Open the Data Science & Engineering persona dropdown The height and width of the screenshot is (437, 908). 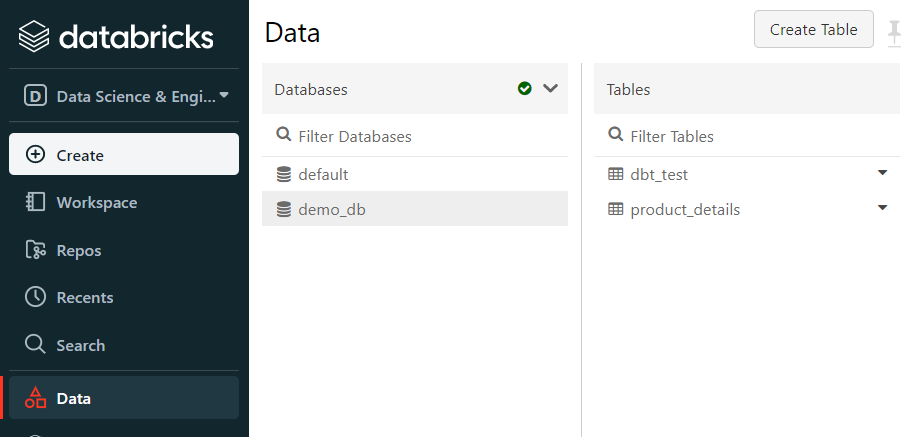[126, 96]
